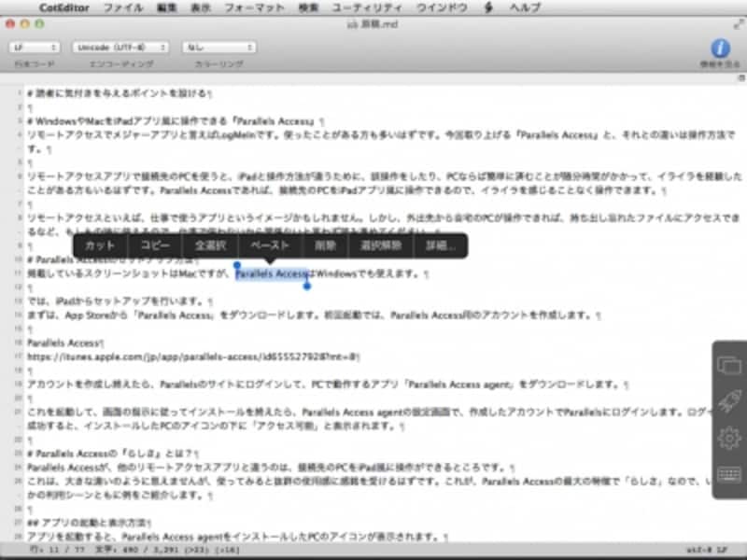Choose 削除 in the popup menu
Screen dimensions: 747x560
pos(325,245)
